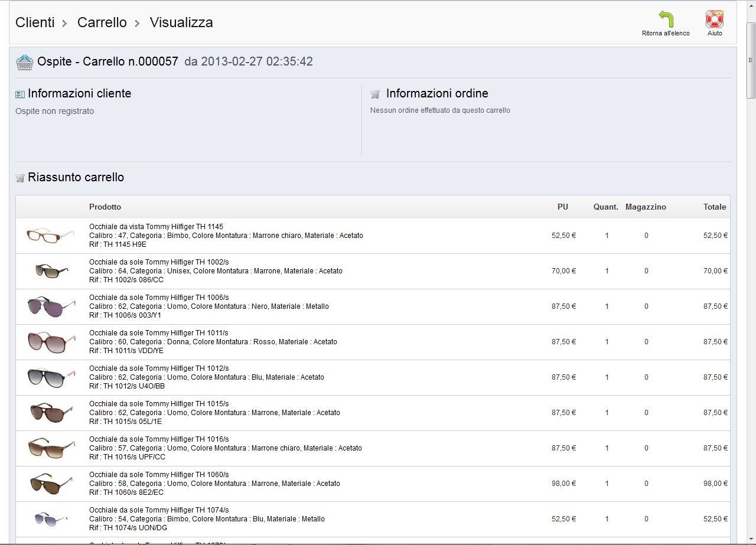Open the TH 1145 eyeglasses thumbnail

(x=51, y=236)
